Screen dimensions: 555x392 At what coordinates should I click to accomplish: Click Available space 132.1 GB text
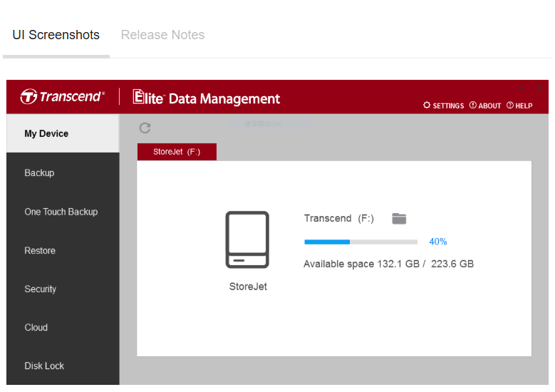point(362,264)
